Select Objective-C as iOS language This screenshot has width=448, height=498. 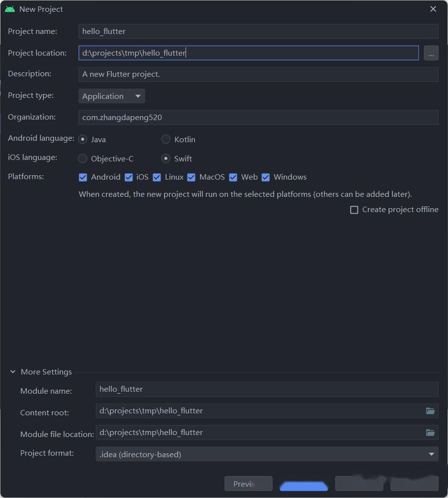[x=83, y=158]
